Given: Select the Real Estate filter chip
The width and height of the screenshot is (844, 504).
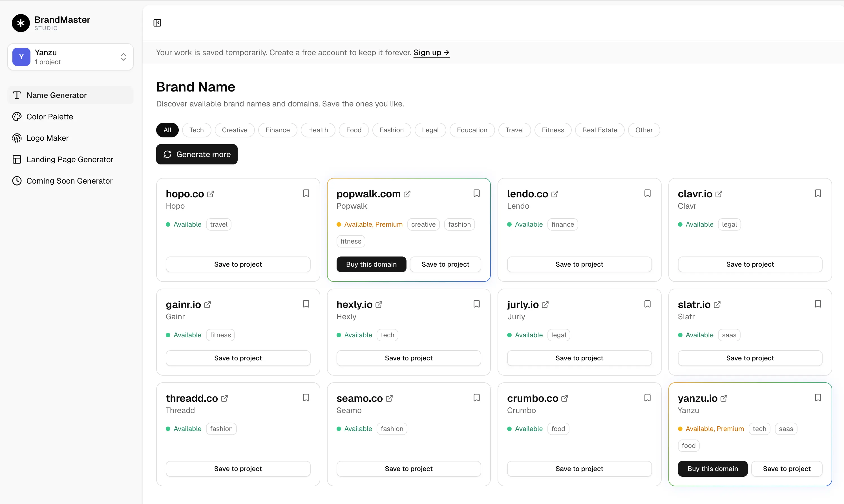Looking at the screenshot, I should coord(599,130).
